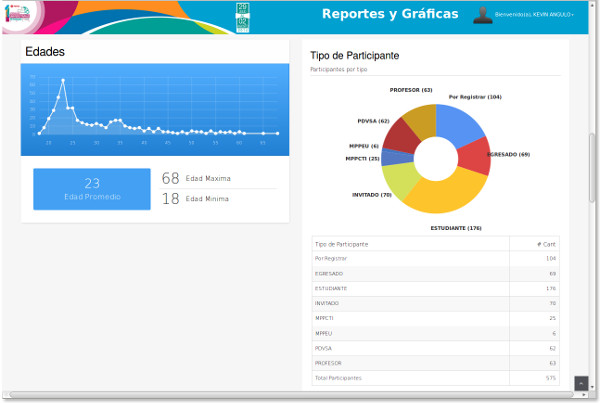
Task: Click the scroll-to-top arrow button
Action: (x=581, y=383)
